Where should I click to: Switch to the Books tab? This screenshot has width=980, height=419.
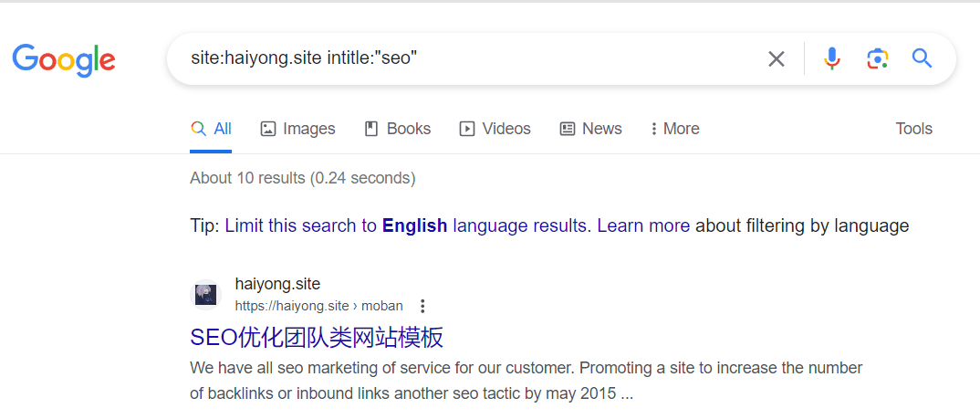(x=397, y=129)
